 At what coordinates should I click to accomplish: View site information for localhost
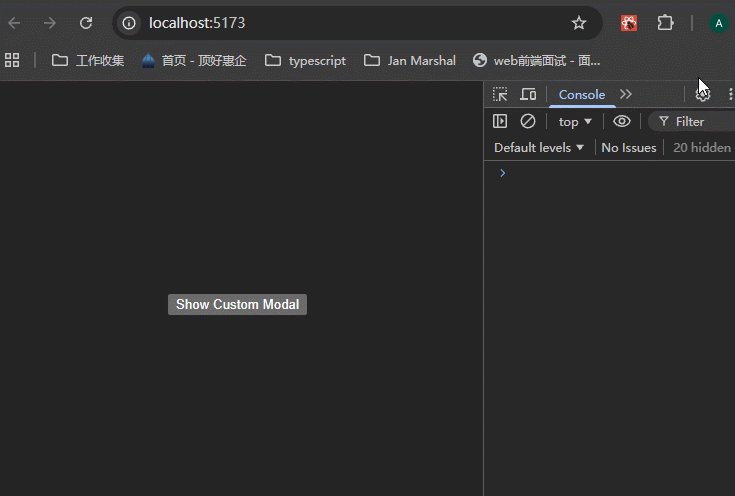coord(129,23)
